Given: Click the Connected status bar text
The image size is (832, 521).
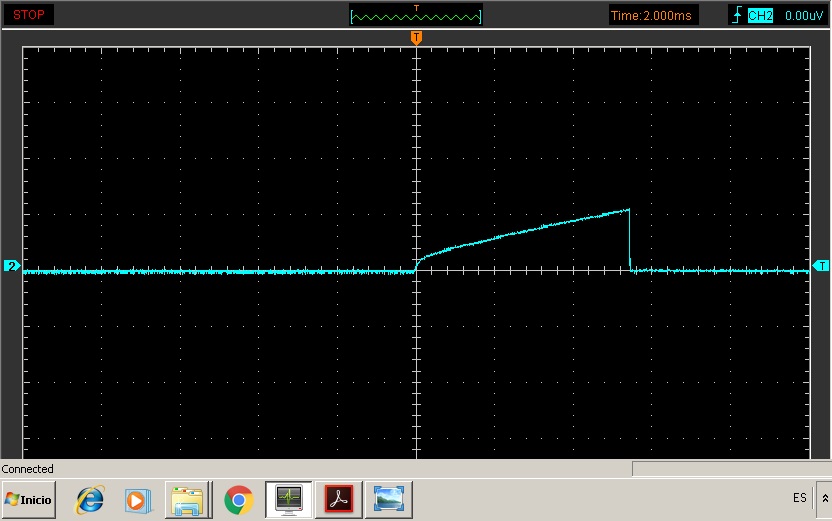Looking at the screenshot, I should 28,469.
